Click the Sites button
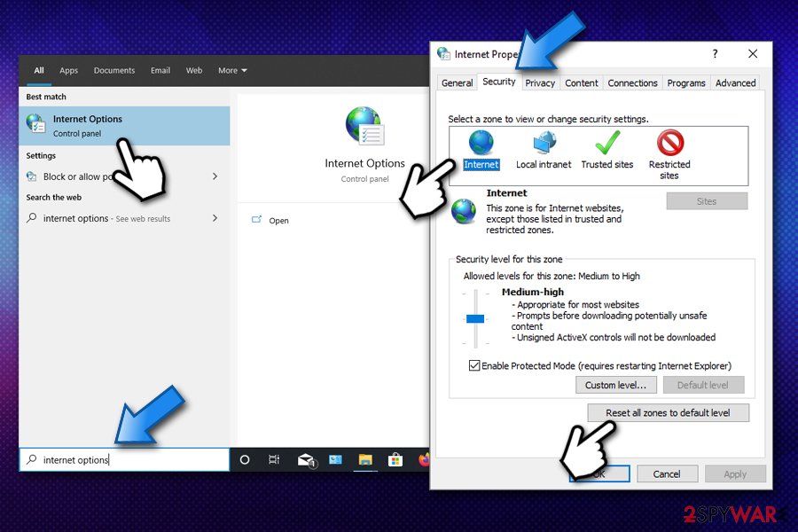 (x=707, y=201)
